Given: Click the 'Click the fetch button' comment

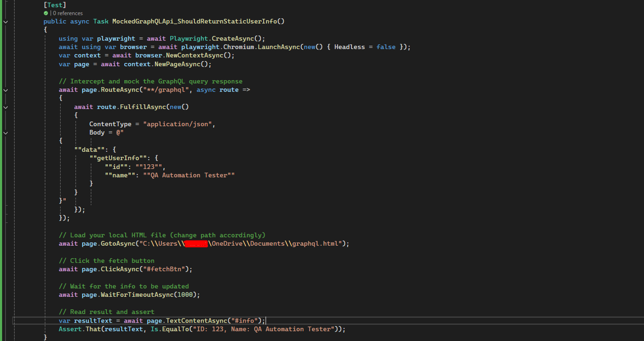Looking at the screenshot, I should [x=107, y=261].
